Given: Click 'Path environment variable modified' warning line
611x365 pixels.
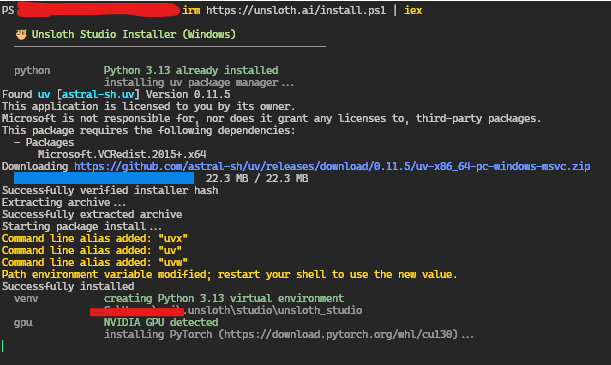Looking at the screenshot, I should 229,275.
